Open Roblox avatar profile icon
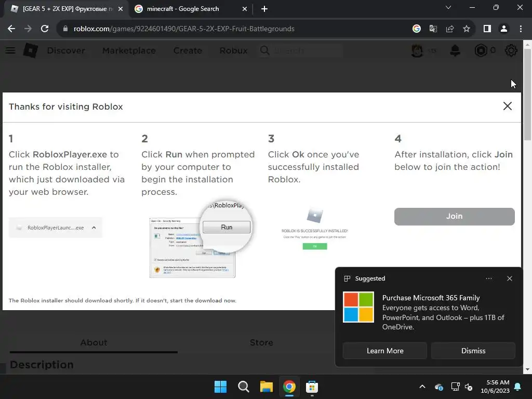Viewport: 532px width, 399px height. (x=417, y=50)
